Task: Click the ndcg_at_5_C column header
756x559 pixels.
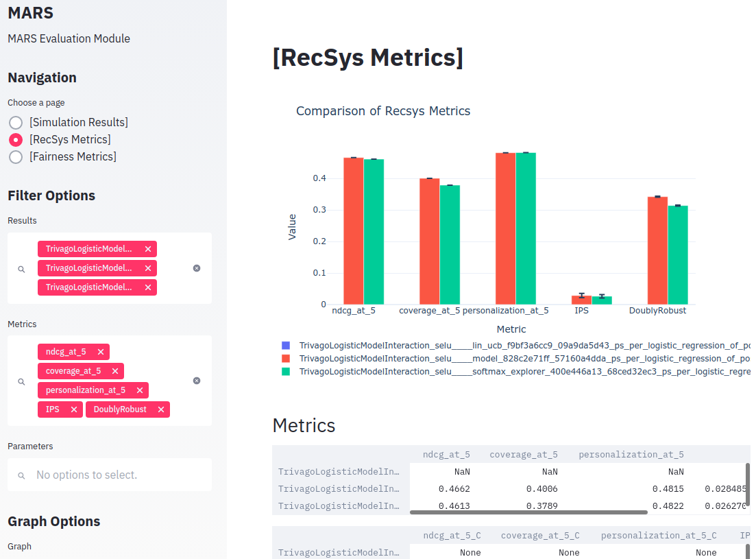Action: (452, 536)
